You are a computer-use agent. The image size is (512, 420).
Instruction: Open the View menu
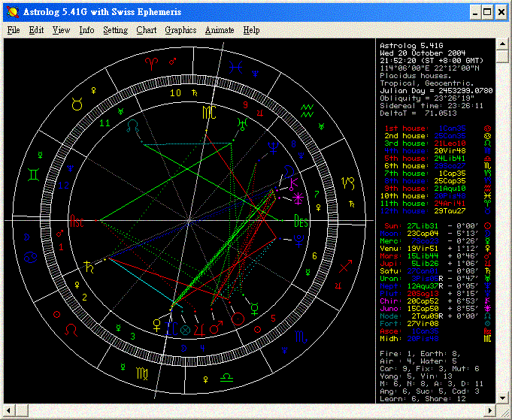[x=61, y=30]
